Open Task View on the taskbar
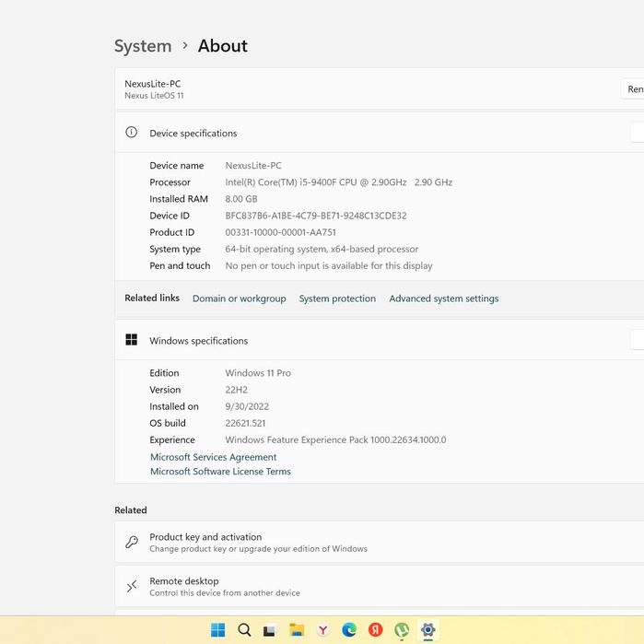The image size is (644, 644). point(270,630)
